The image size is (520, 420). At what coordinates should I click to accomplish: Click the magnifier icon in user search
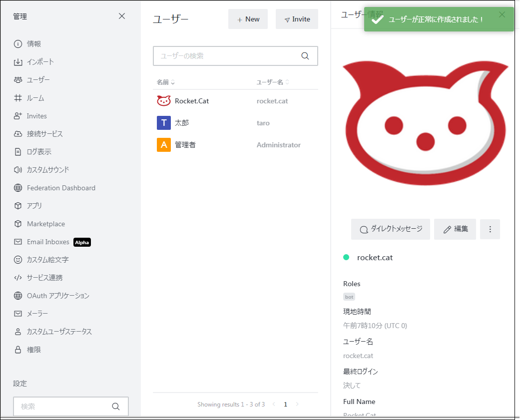click(x=305, y=56)
